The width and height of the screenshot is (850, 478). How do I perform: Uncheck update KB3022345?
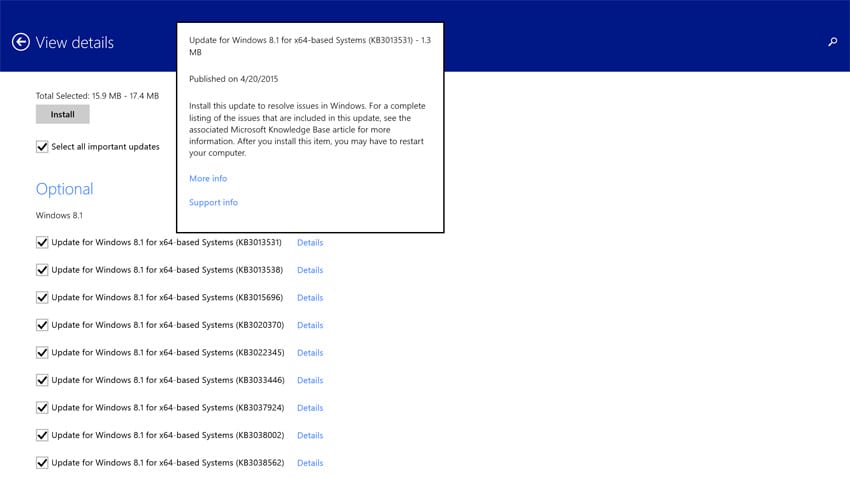(42, 352)
